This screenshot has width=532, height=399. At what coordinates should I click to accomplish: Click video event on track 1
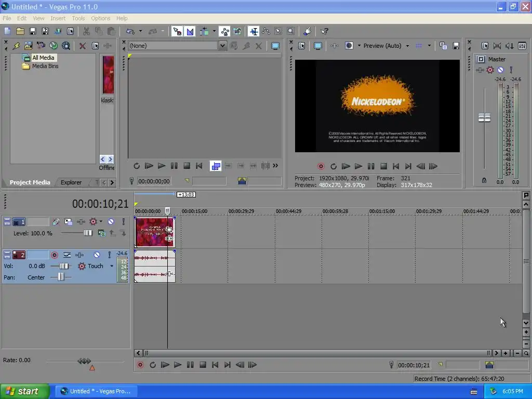pyautogui.click(x=155, y=232)
